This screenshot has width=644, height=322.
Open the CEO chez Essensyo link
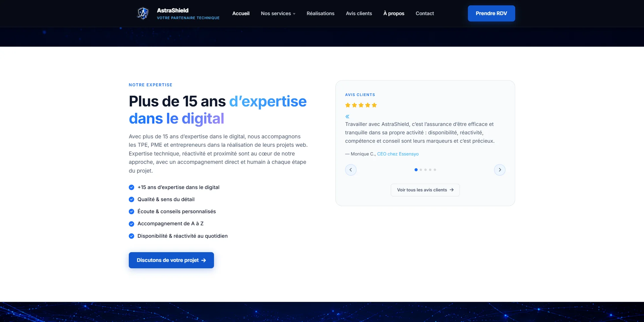(x=398, y=154)
